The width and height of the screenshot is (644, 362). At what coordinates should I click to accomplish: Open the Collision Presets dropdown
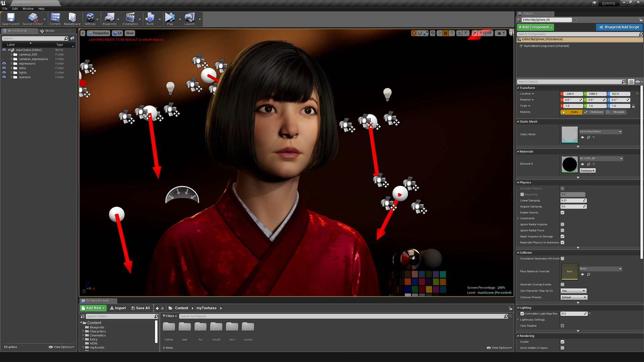[574, 297]
